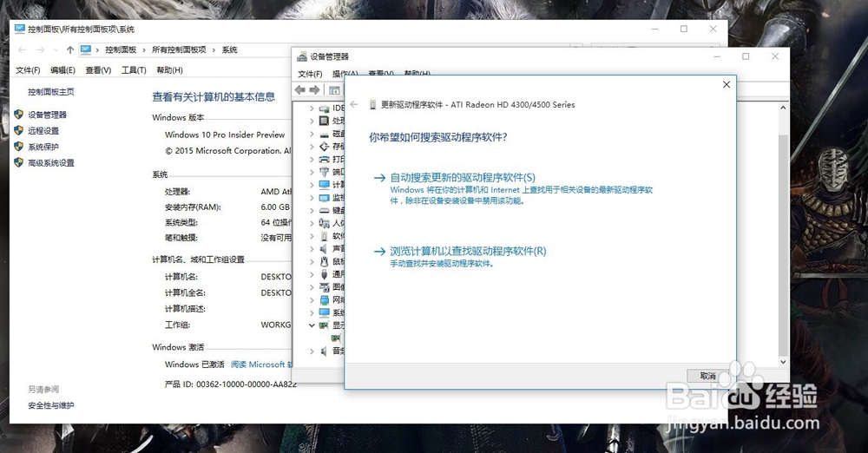Open 高级系统设置 link in sidebar

(51, 163)
